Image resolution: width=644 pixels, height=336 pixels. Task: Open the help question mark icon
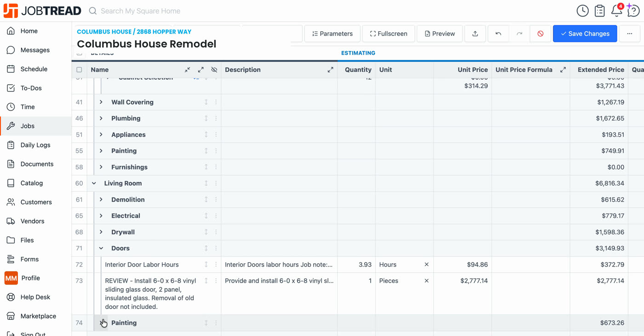[x=633, y=11]
